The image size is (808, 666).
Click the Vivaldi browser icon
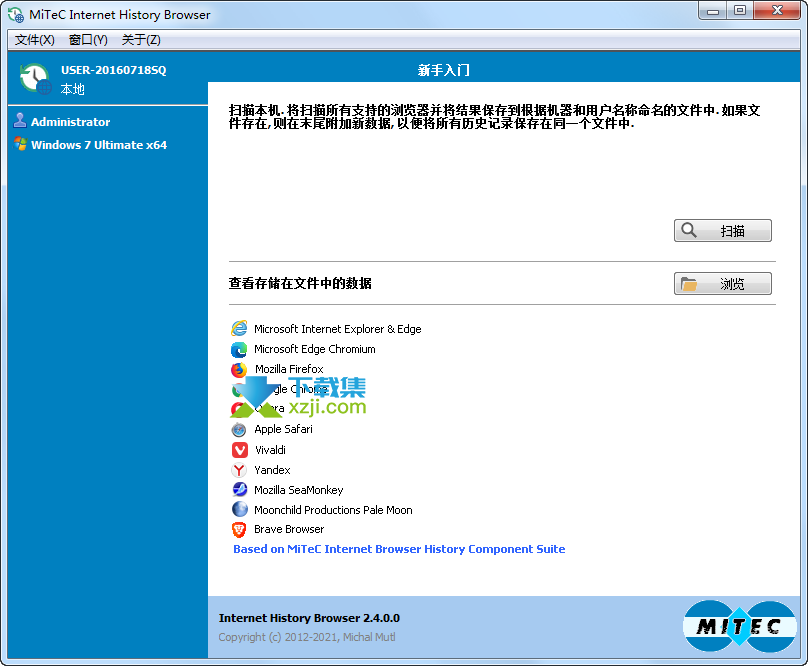[x=239, y=449]
